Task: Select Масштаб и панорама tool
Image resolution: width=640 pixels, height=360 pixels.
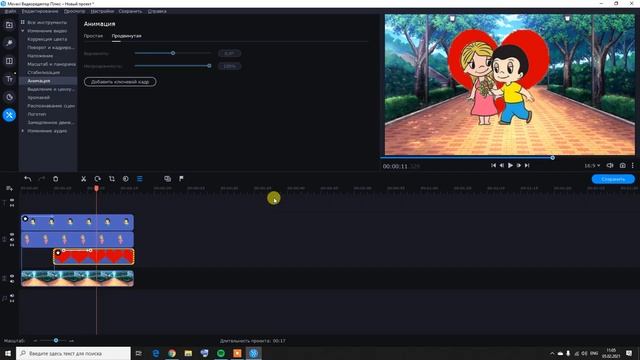Action: pyautogui.click(x=51, y=64)
